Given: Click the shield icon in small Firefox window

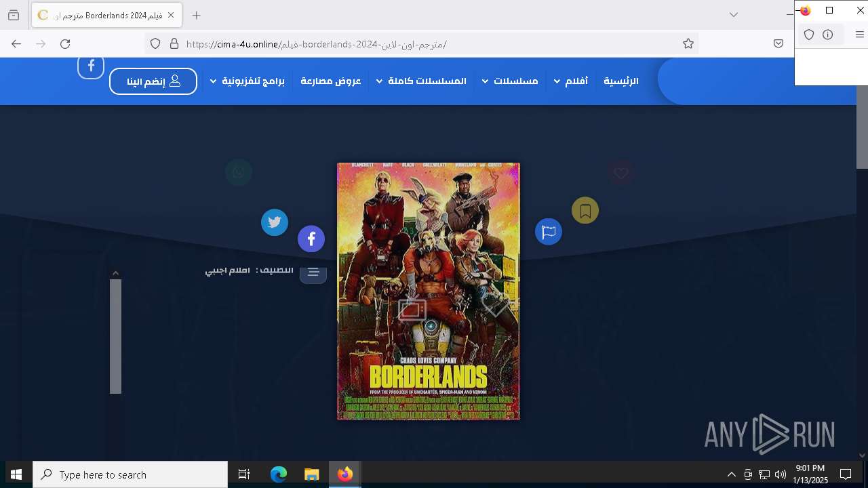Looking at the screenshot, I should (809, 35).
